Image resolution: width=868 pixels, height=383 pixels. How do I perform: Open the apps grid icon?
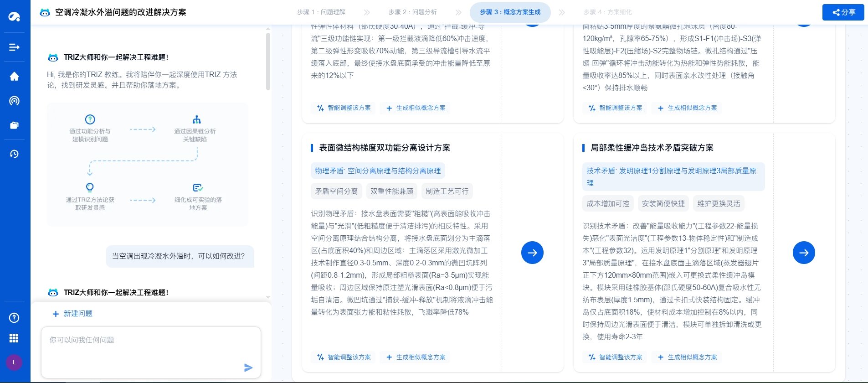tap(14, 338)
